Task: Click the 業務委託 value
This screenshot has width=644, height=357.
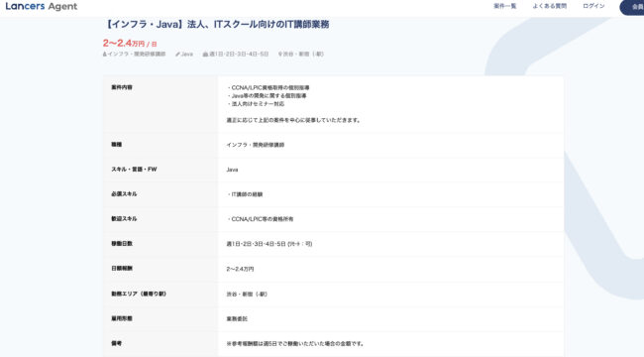Action: (x=237, y=318)
